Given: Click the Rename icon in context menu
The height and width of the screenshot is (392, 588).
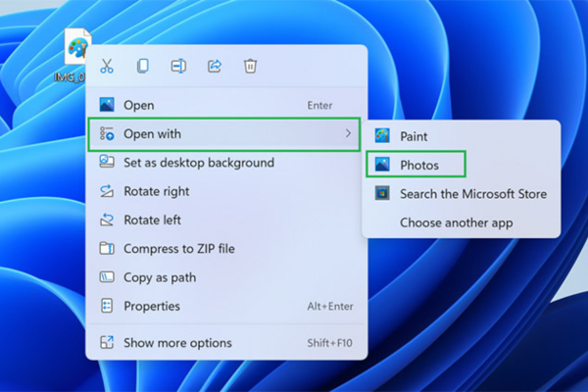Looking at the screenshot, I should point(178,66).
